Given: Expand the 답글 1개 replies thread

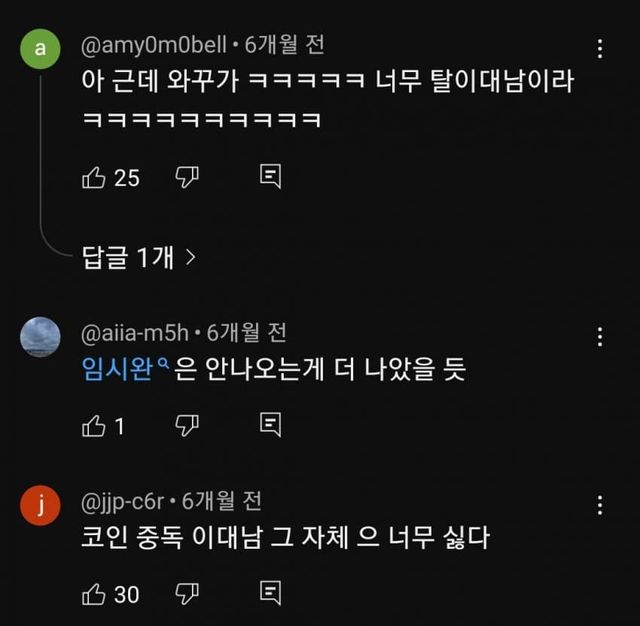Looking at the screenshot, I should pyautogui.click(x=138, y=257).
